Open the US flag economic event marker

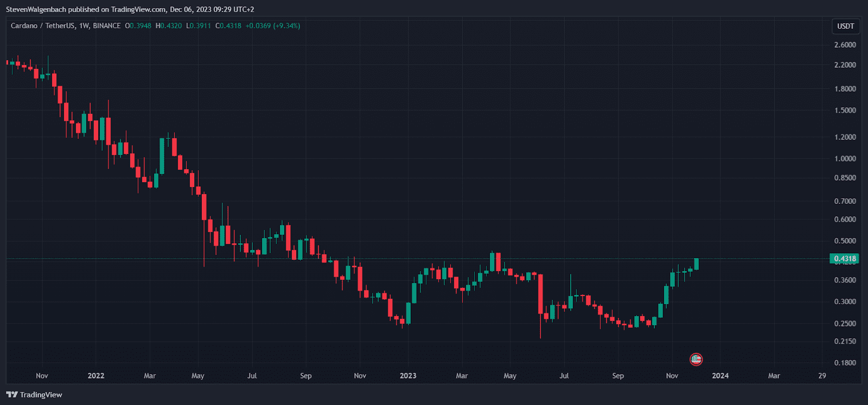tap(696, 359)
